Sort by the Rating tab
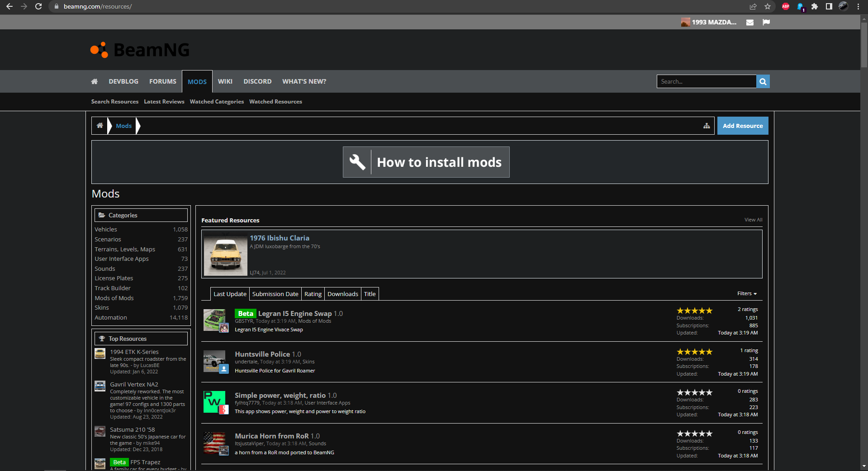Viewport: 868px width, 471px height. click(313, 294)
